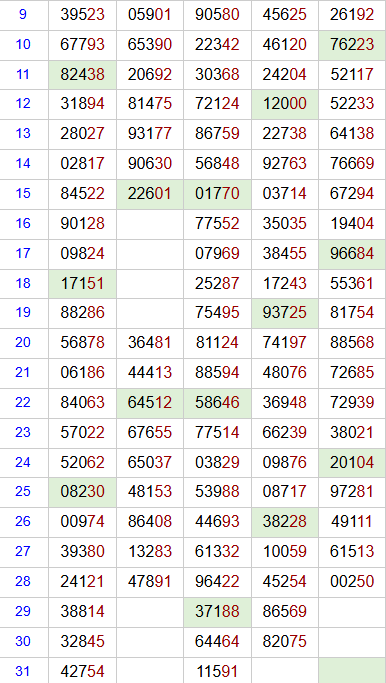This screenshot has width=386, height=683.
Task: Click number 64464
Action: (217, 642)
